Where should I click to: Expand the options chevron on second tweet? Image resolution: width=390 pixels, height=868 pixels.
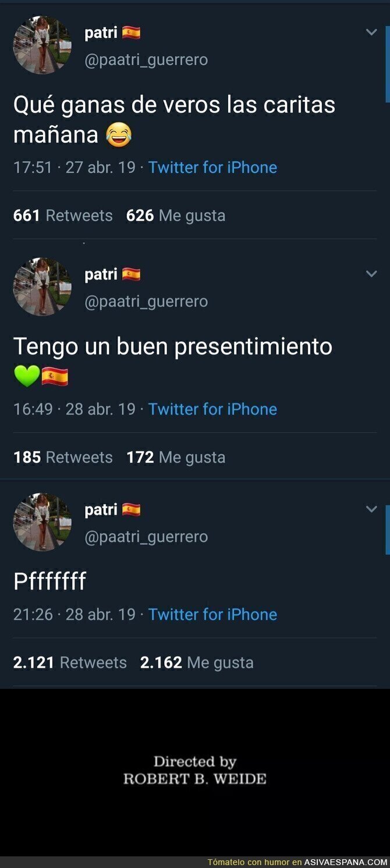[371, 274]
